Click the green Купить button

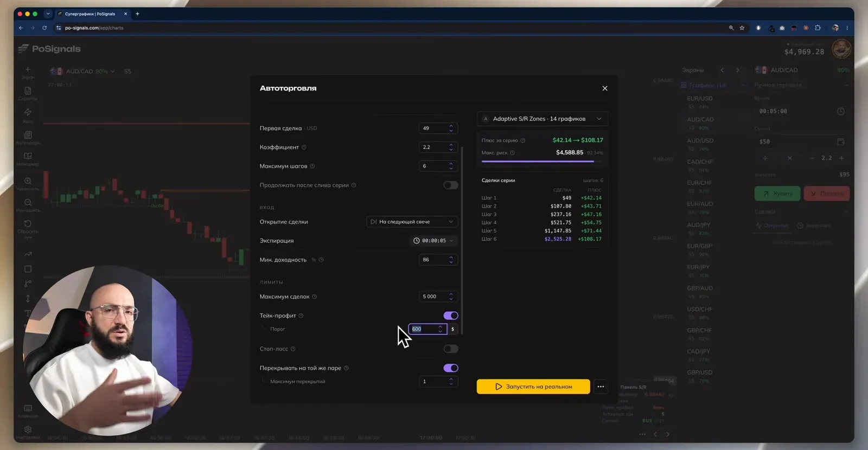(777, 194)
